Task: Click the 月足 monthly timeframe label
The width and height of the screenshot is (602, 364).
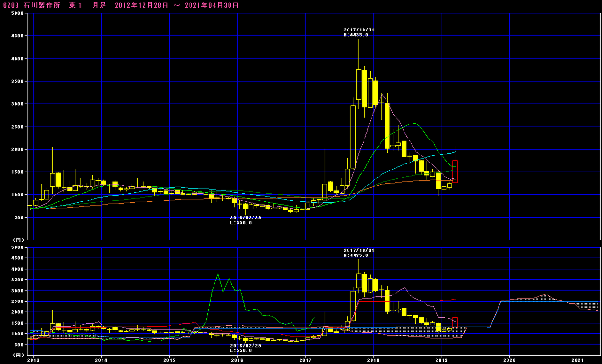Action: [x=99, y=5]
